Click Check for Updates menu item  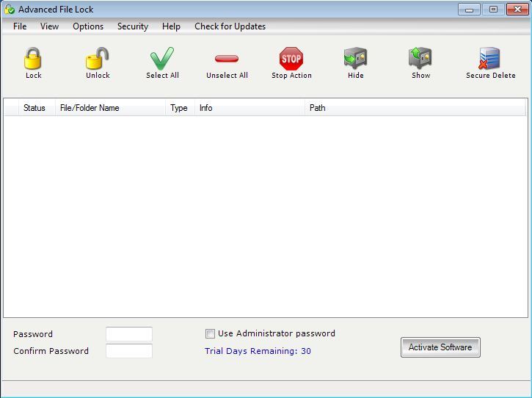[x=230, y=26]
